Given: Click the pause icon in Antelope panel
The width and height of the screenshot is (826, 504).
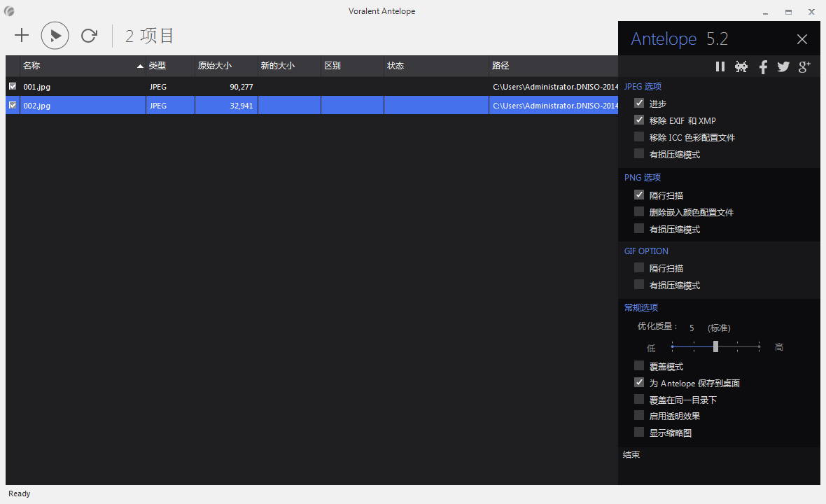Looking at the screenshot, I should point(720,66).
